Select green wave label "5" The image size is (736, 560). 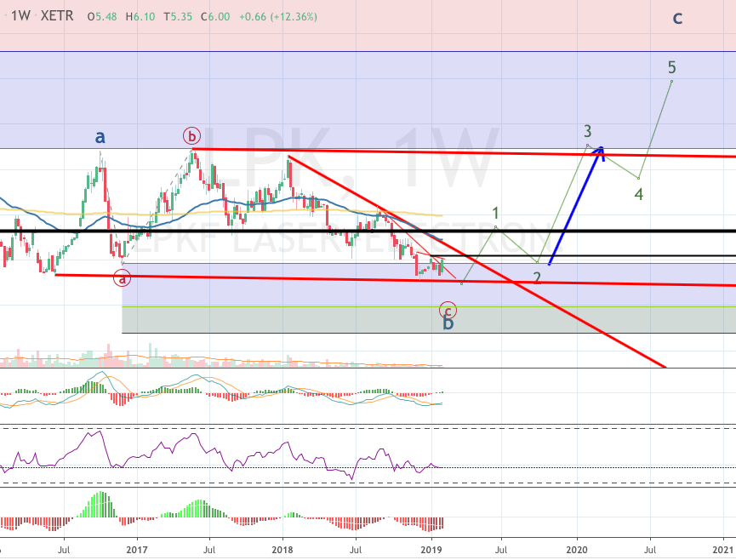tap(671, 67)
